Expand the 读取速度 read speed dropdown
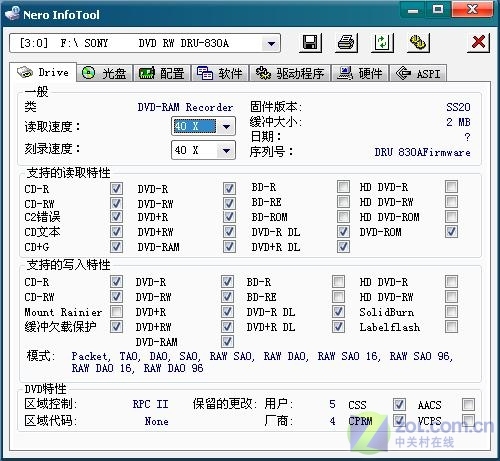 tap(226, 126)
